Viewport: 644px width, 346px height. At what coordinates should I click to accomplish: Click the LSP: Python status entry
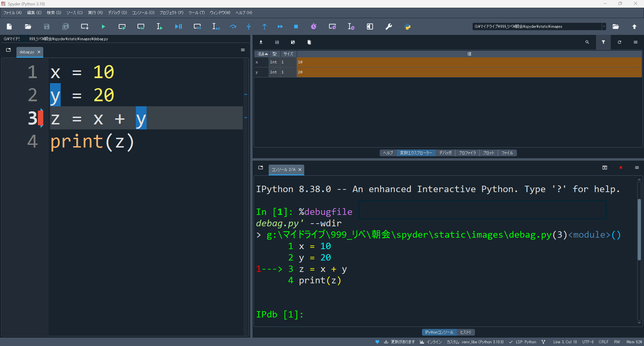tap(523, 342)
